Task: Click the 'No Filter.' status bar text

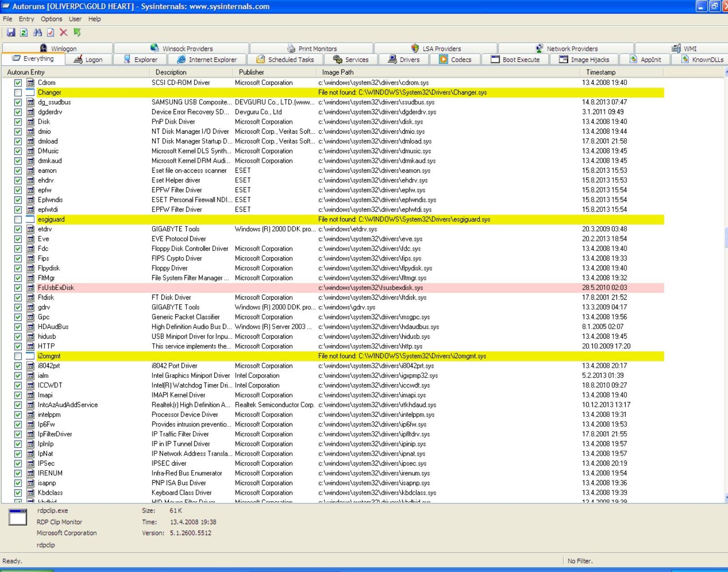Action: point(580,561)
